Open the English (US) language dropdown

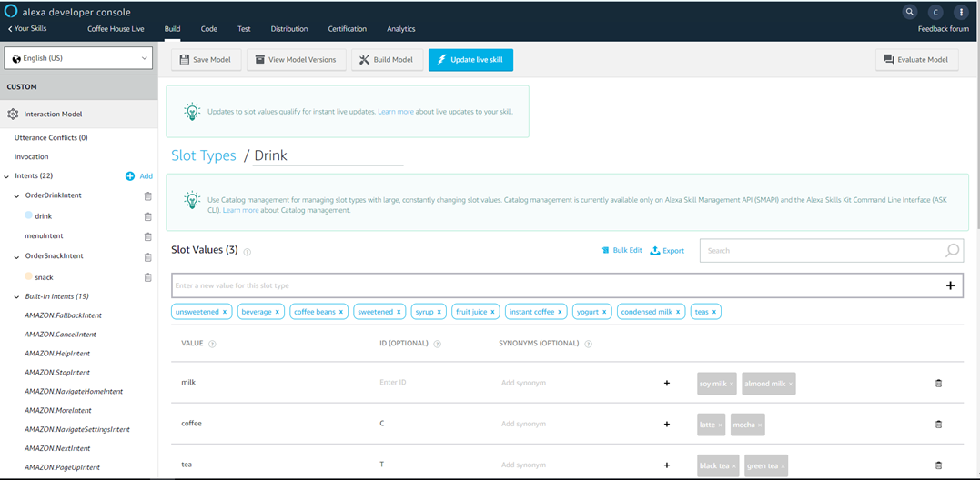(x=80, y=58)
